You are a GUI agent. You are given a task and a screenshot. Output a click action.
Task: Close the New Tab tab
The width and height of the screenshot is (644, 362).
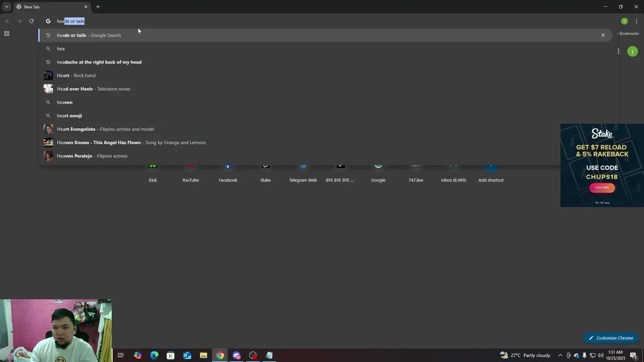coord(86,7)
